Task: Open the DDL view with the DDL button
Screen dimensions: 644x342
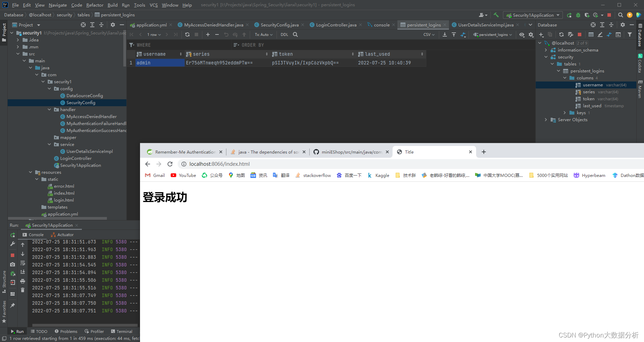Action: [284, 34]
